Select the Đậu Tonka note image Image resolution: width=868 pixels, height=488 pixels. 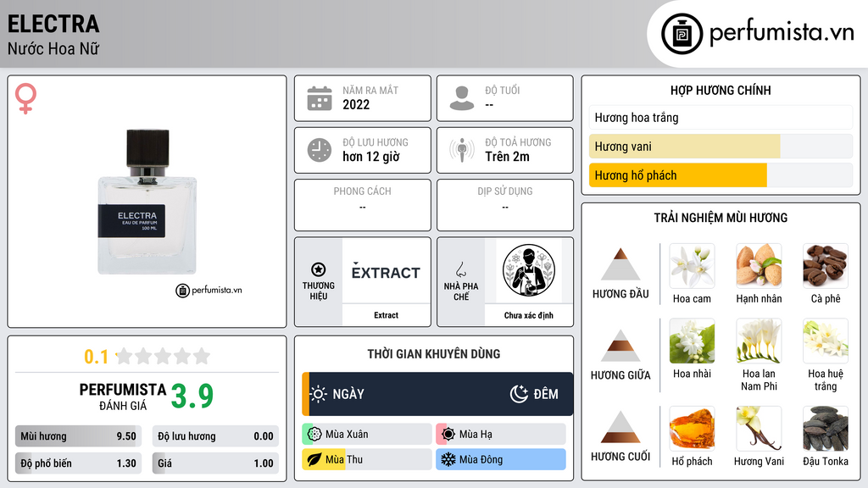(x=826, y=429)
